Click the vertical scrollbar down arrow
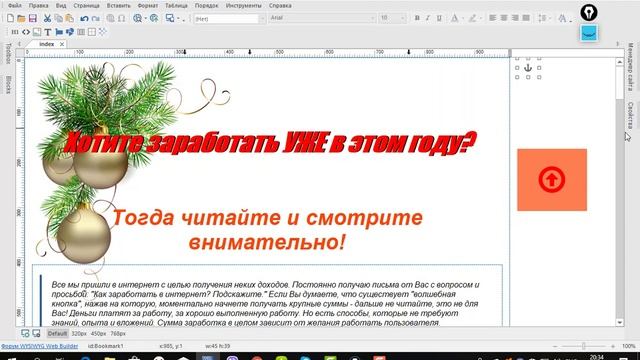640x360 pixels. (x=620, y=322)
